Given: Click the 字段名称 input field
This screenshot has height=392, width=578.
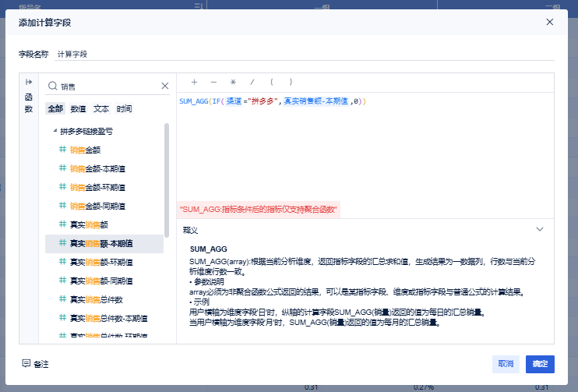Looking at the screenshot, I should 304,55.
